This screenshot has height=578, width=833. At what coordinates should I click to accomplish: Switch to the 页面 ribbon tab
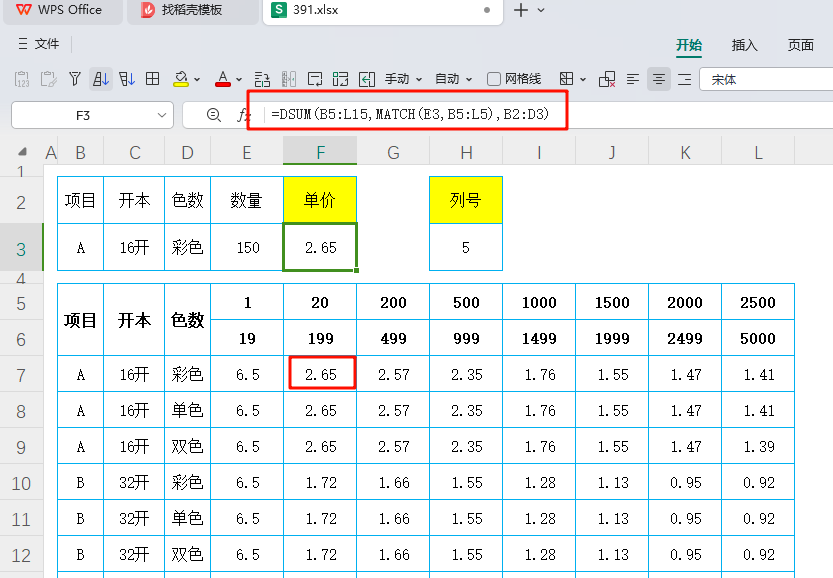coord(801,45)
